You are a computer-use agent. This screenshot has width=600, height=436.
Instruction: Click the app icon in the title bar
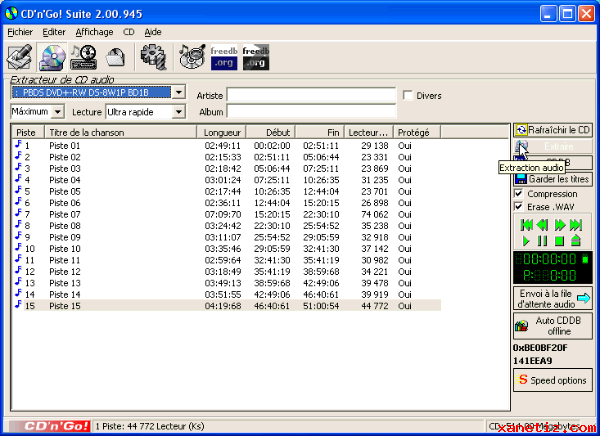(x=11, y=14)
